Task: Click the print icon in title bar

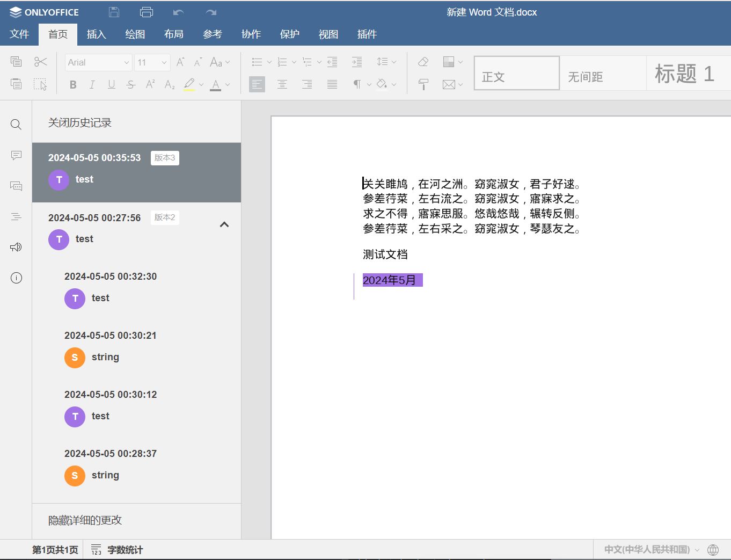Action: (146, 12)
